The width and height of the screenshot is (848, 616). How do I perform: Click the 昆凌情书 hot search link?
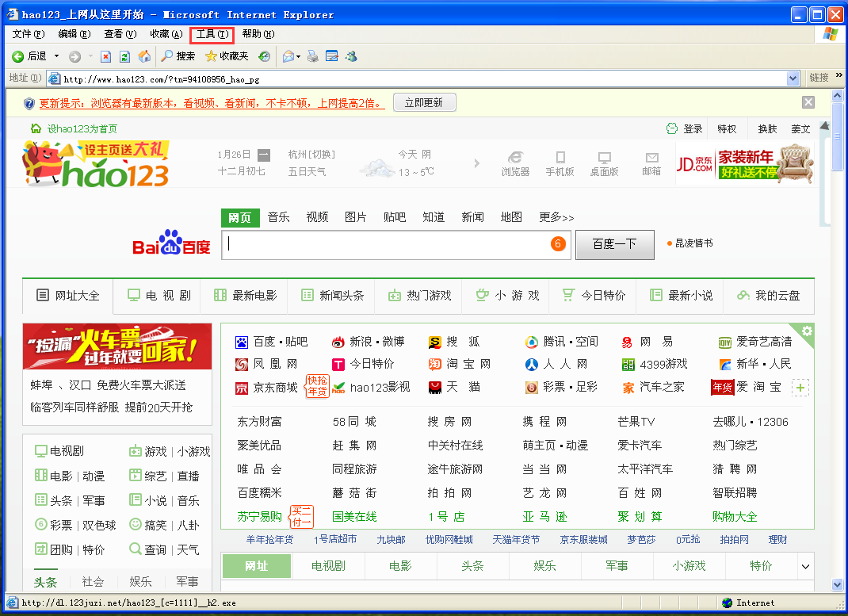pyautogui.click(x=694, y=243)
